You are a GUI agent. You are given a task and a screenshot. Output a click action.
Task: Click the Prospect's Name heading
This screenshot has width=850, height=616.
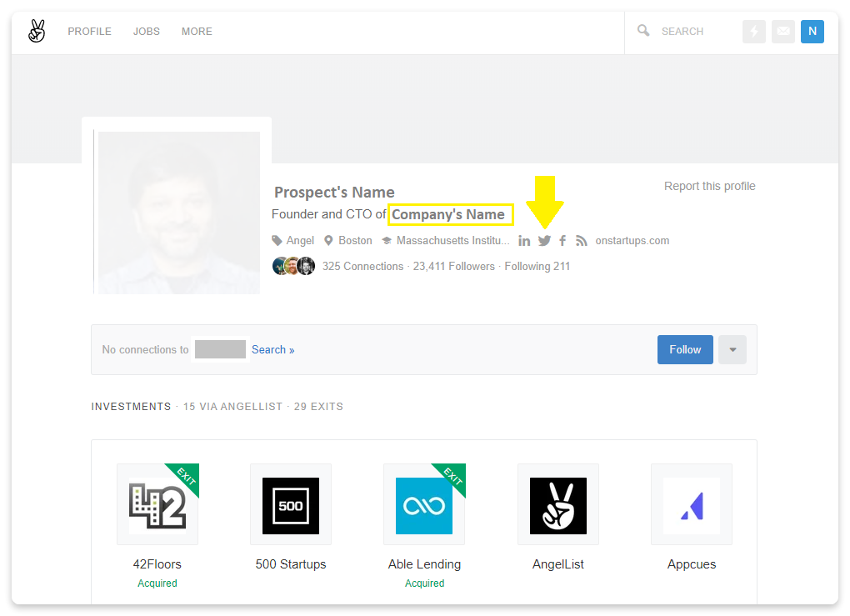point(334,192)
